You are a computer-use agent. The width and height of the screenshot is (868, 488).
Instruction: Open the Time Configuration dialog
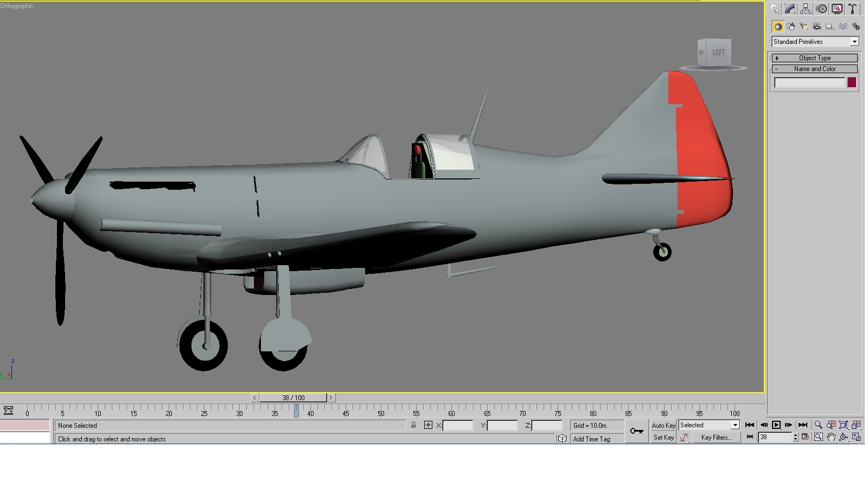(x=806, y=437)
